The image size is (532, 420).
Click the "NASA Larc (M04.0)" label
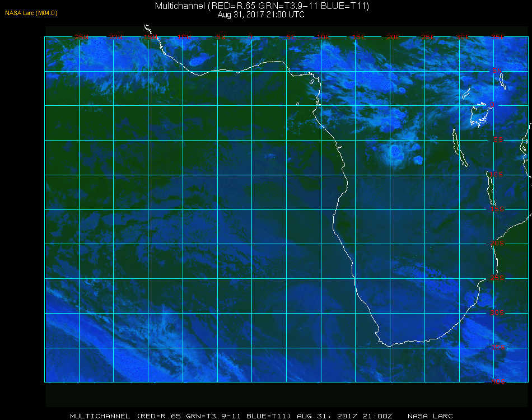[31, 13]
